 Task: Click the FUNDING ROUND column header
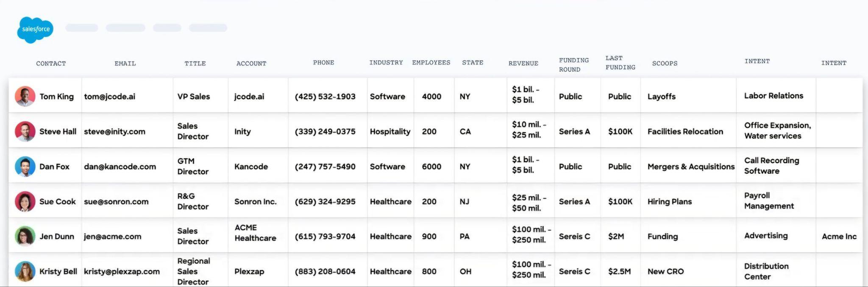(574, 65)
